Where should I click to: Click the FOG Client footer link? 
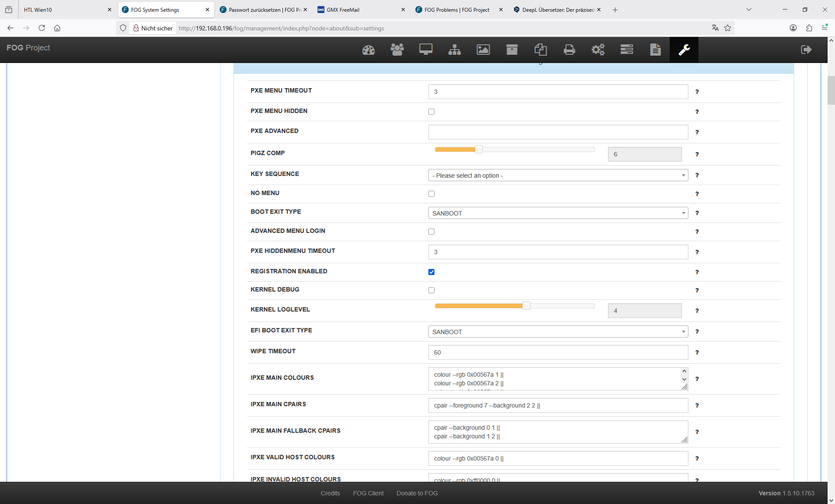pos(368,493)
